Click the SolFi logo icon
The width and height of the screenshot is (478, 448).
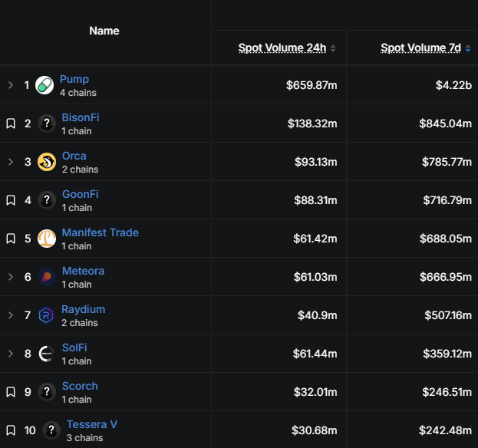[47, 354]
